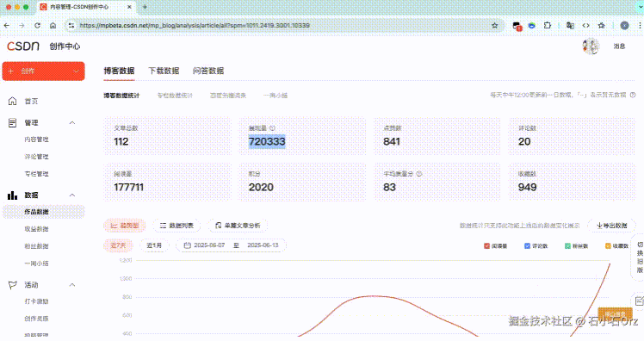Viewport: 644px width, 341px height.
Task: Toggle the 收藏数 legend checkbox
Action: pyautogui.click(x=608, y=245)
